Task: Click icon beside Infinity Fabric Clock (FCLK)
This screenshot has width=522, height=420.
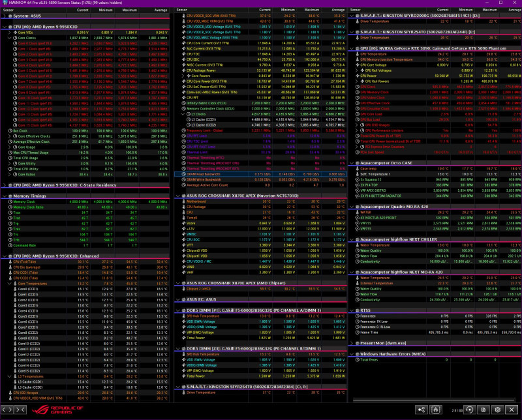Action: [183, 103]
